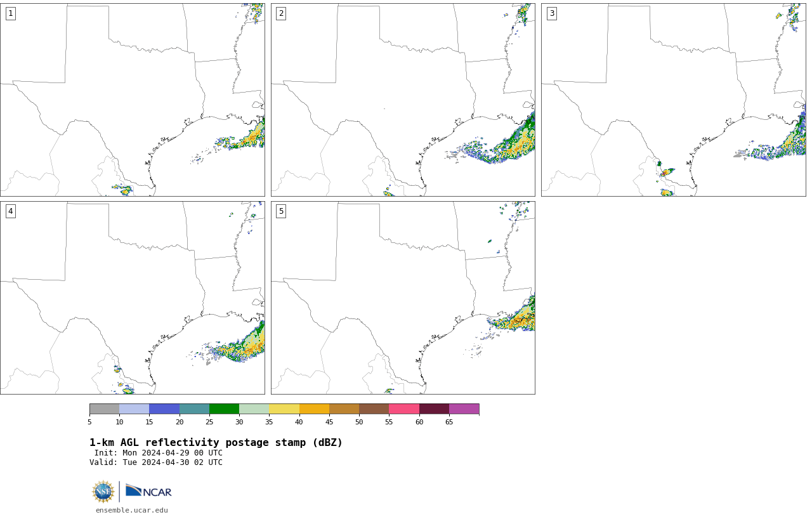The height and width of the screenshot is (517, 812).
Task: Click the teal 20-25 dBZ swatch
Action: coord(194,409)
